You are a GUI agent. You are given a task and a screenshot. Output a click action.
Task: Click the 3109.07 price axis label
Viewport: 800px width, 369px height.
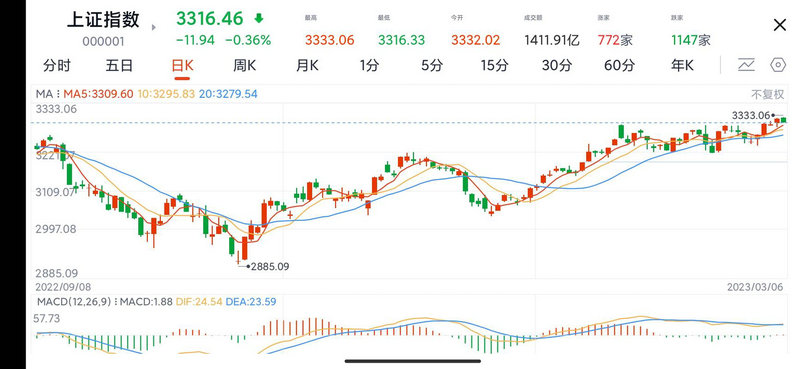tap(55, 192)
